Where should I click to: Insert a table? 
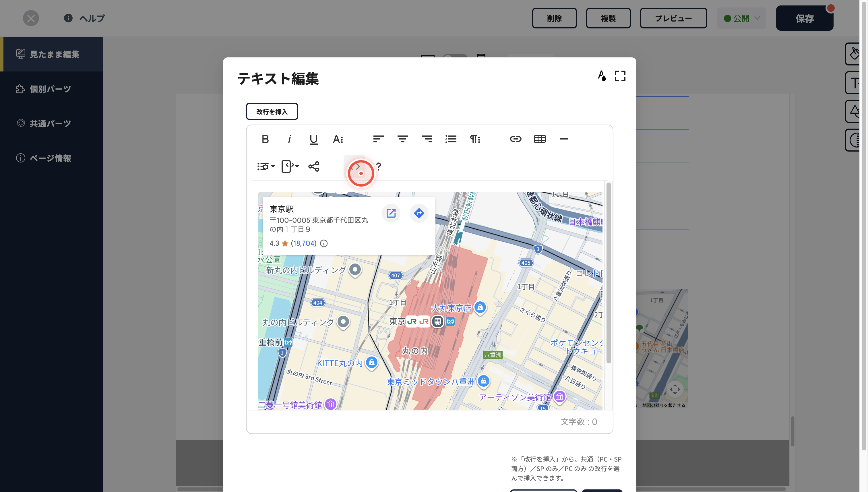540,139
